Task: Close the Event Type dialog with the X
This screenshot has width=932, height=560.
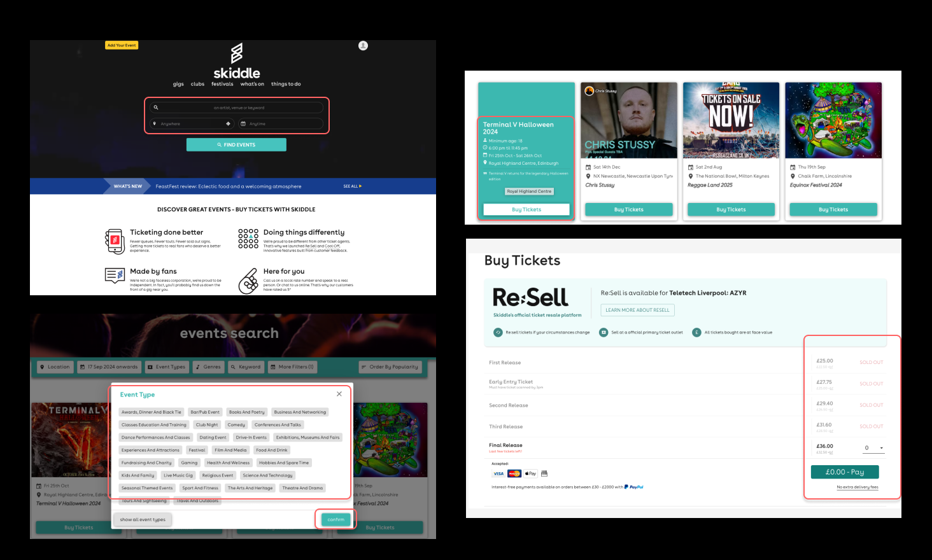Action: (x=339, y=394)
